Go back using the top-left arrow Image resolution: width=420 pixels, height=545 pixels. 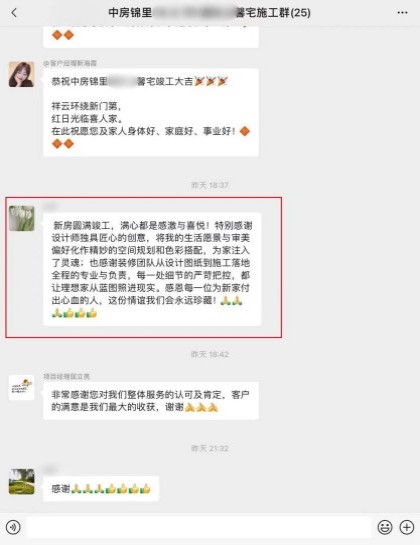click(14, 13)
